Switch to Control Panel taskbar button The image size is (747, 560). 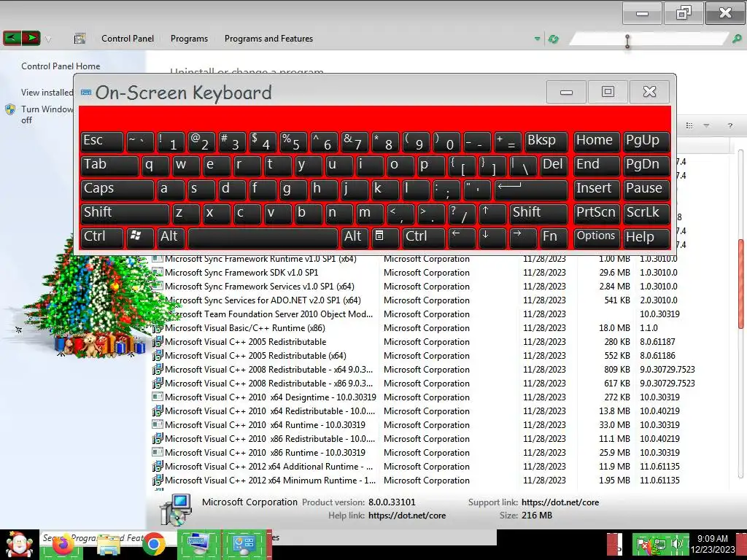pyautogui.click(x=245, y=545)
